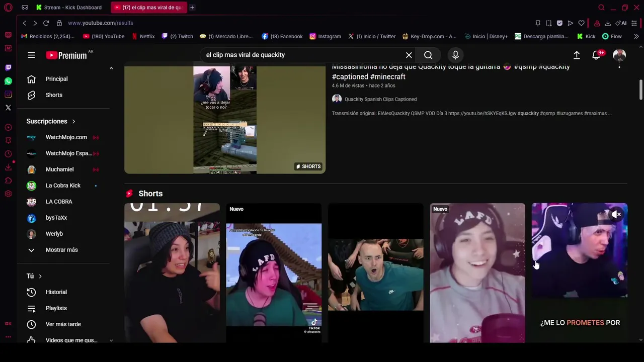This screenshot has width=644, height=362.
Task: Click the YouTube search magnifier button
Action: coord(428,55)
